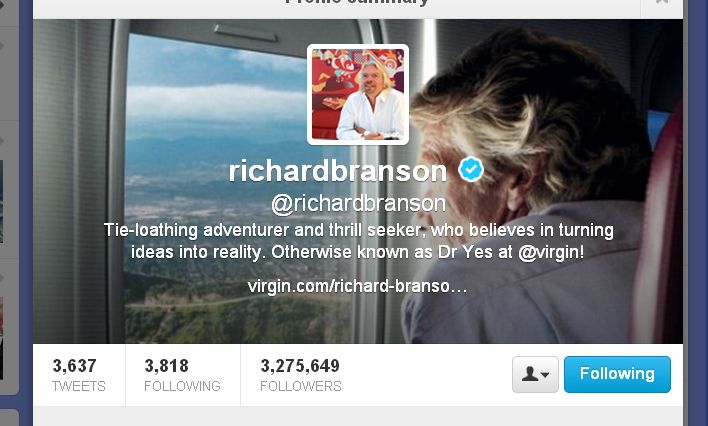Click the gray tweets area below the stats bar
The height and width of the screenshot is (426, 708).
[358, 416]
